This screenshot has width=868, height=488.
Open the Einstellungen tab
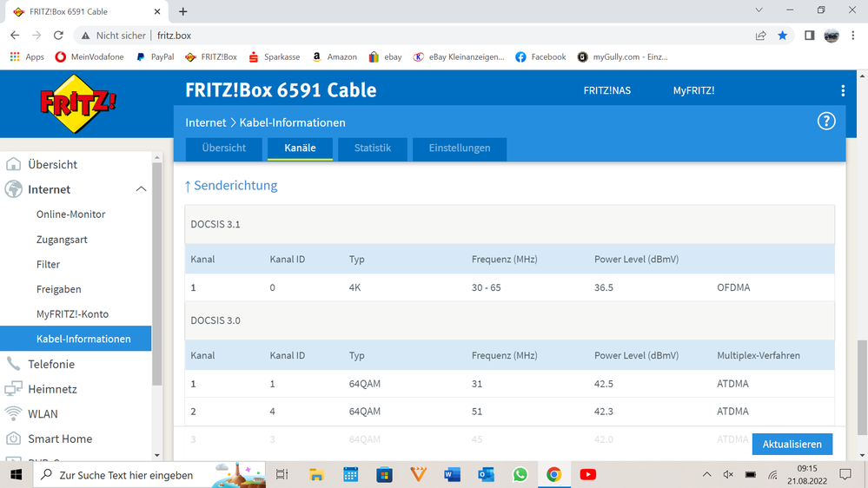coord(460,148)
